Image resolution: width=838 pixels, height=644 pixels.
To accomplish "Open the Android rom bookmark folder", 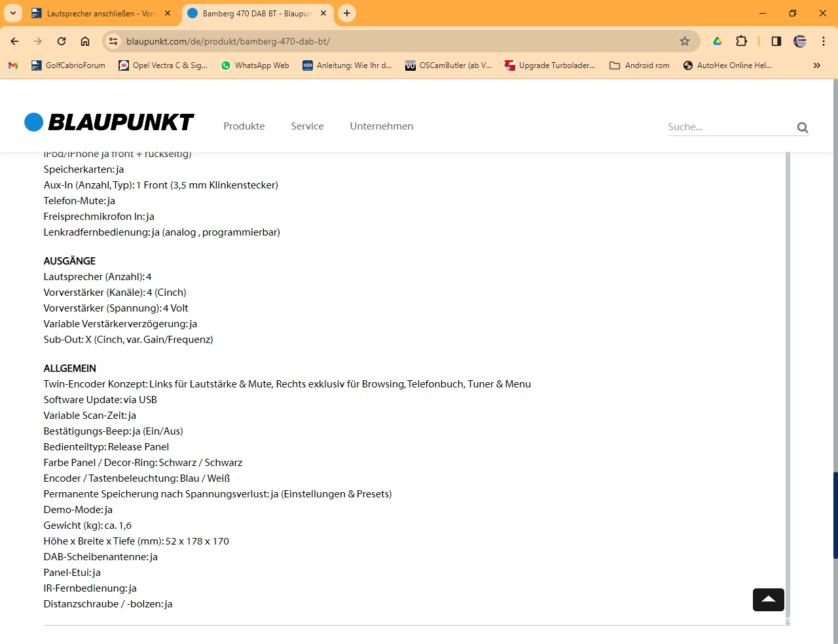I will point(639,65).
